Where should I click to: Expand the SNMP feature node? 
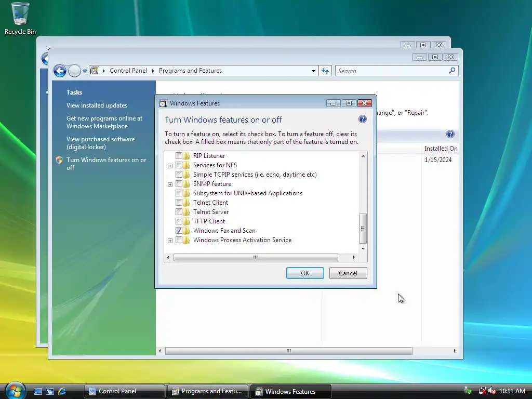coord(170,184)
